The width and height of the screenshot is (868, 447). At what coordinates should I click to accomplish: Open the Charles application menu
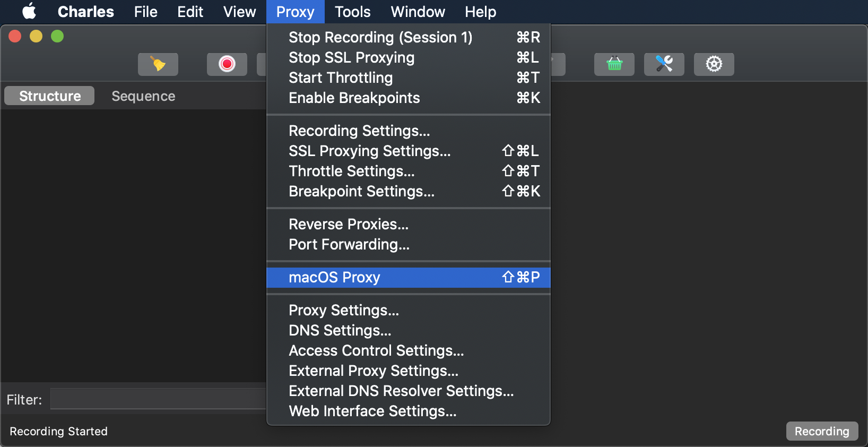(86, 12)
